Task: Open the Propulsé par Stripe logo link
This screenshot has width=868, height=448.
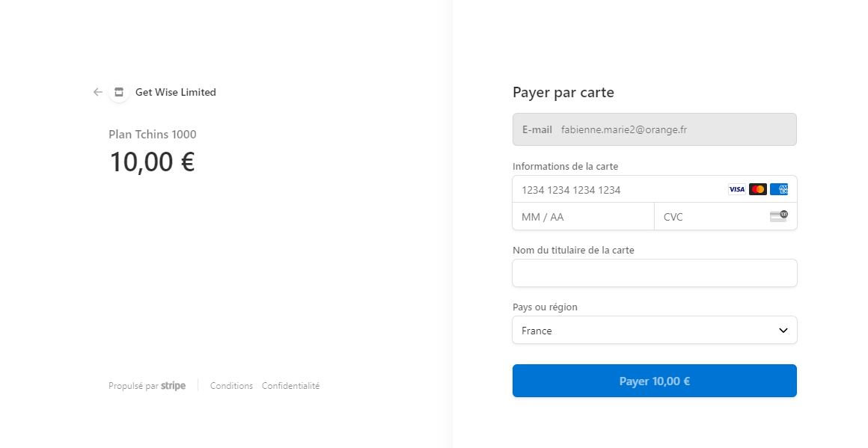Action: coord(173,386)
